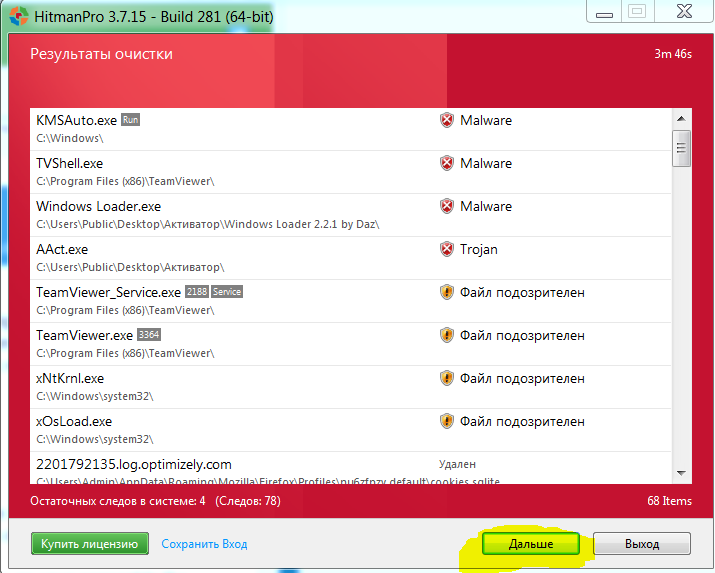
Task: Click the 3m 46s elapsed time
Action: click(673, 54)
